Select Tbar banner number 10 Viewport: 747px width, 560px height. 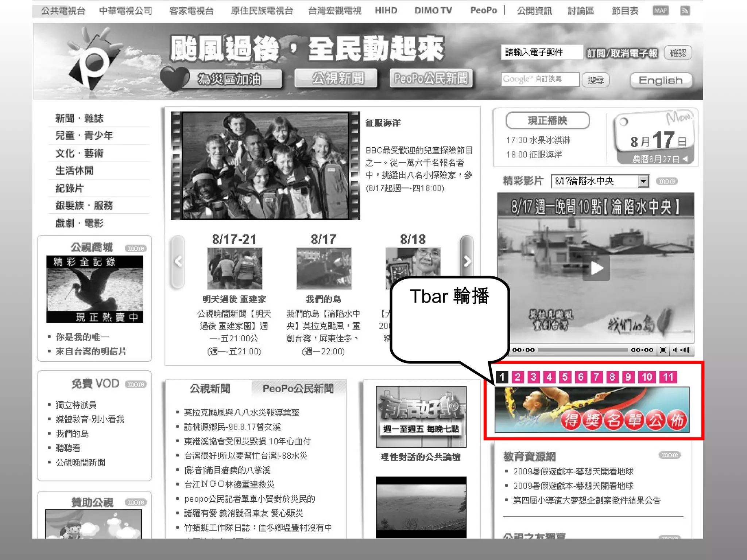[x=647, y=377]
